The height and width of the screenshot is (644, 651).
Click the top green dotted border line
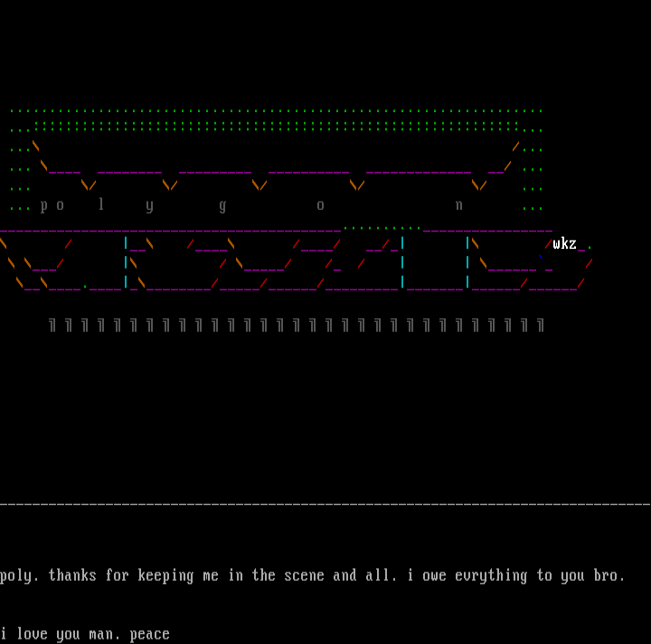click(276, 111)
